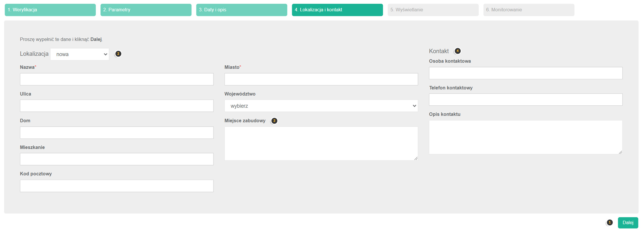Click the Kod pocztowy field
Viewport: 644px width, 232px height.
[117, 186]
